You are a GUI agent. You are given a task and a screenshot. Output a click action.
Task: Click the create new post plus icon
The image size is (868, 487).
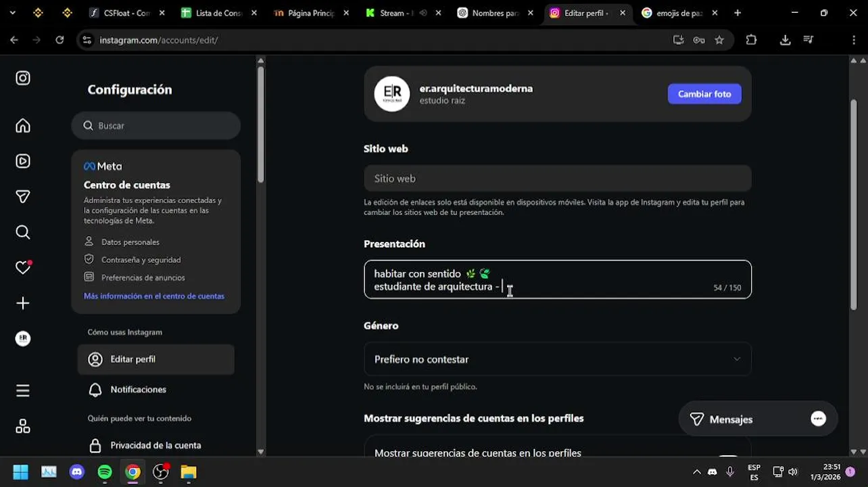pyautogui.click(x=23, y=303)
